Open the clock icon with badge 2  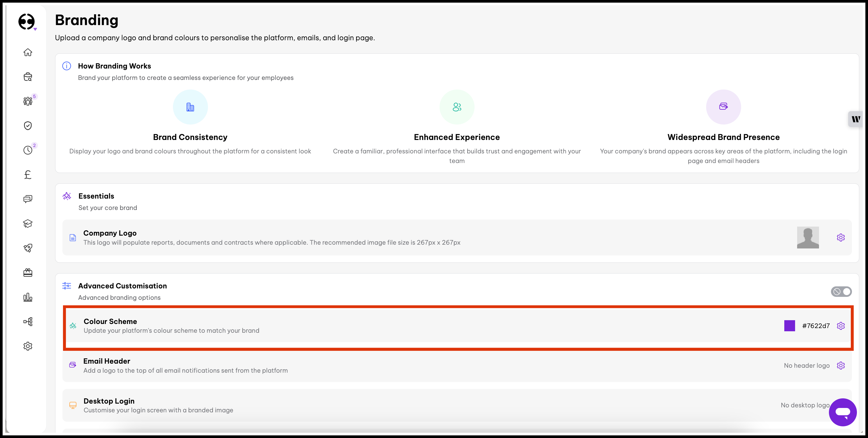click(x=28, y=150)
